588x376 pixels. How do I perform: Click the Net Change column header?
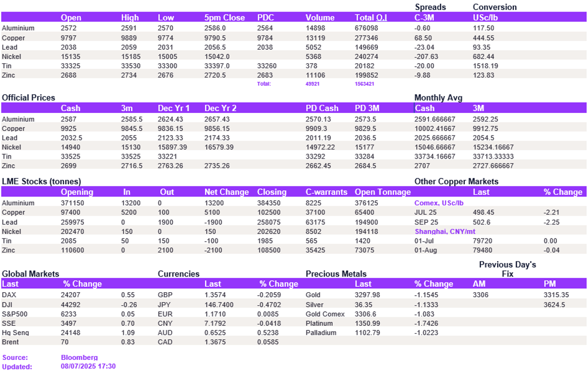[227, 192]
